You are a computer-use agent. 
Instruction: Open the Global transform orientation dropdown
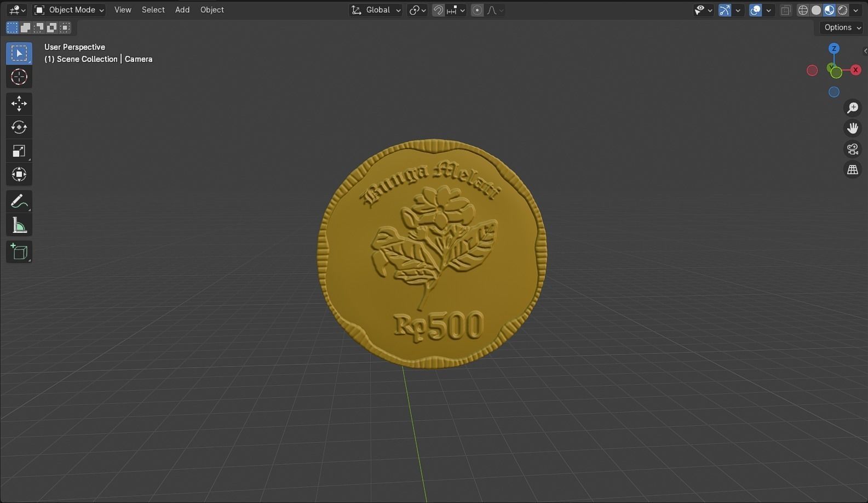(376, 10)
